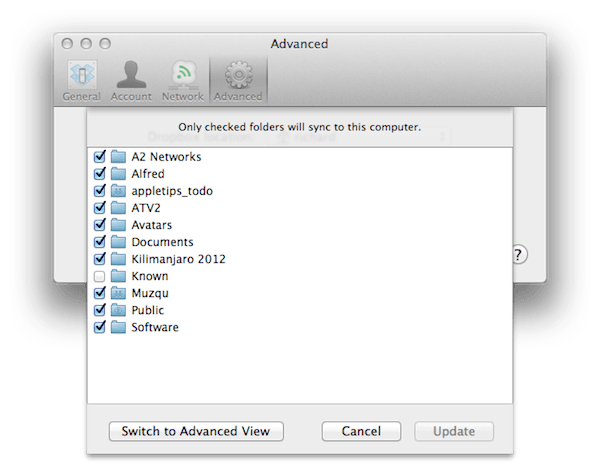Select the appletips_todo folder name
The width and height of the screenshot is (600, 464).
pyautogui.click(x=172, y=191)
